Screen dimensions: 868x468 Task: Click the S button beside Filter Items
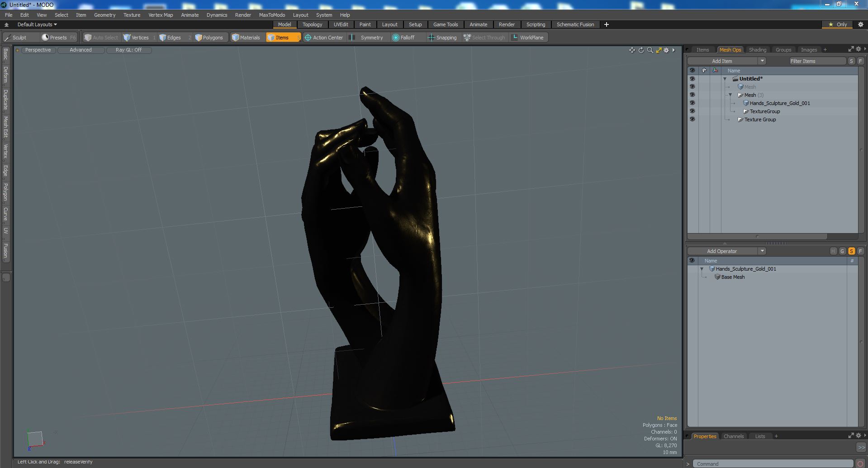click(x=851, y=61)
